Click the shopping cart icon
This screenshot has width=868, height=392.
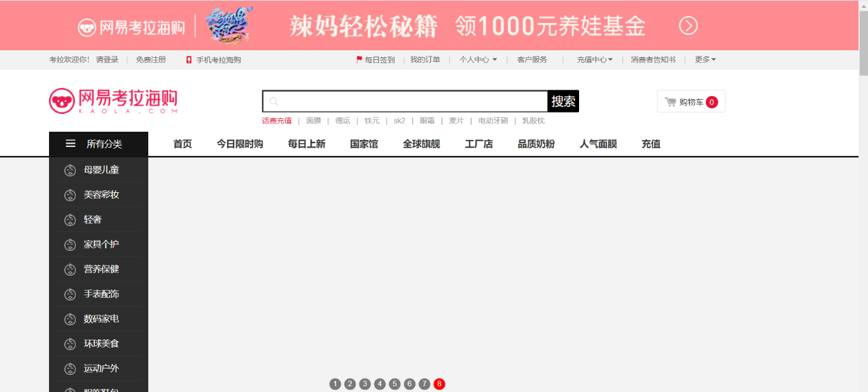670,102
